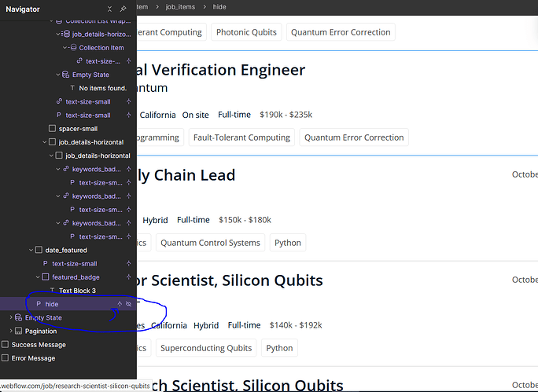Viewport: 538px width, 392px height.
Task: Click the Superconducting Qubits tag
Action: click(206, 348)
